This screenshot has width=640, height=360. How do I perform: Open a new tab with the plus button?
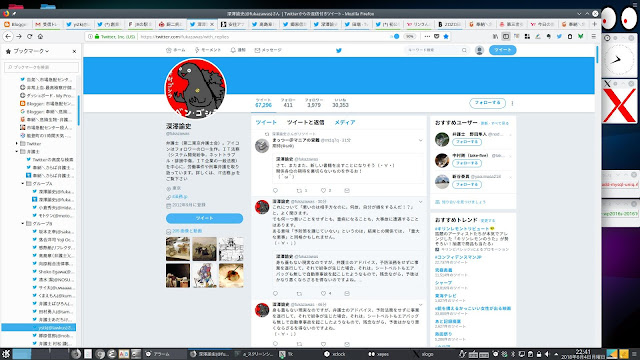click(594, 24)
